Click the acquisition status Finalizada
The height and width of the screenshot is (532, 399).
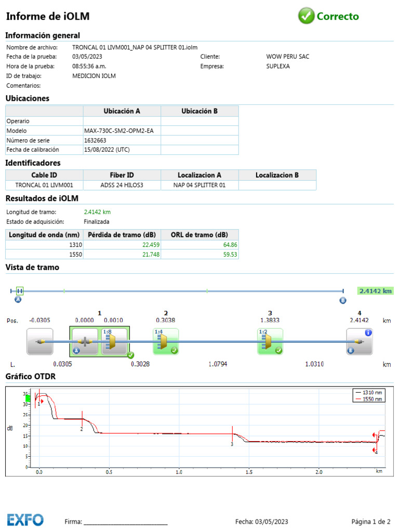(x=97, y=221)
